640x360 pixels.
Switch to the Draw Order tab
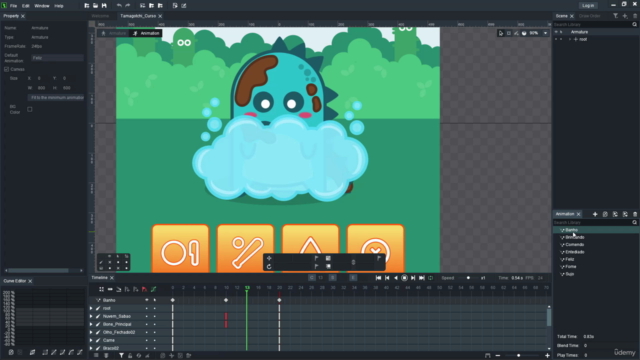click(589, 16)
